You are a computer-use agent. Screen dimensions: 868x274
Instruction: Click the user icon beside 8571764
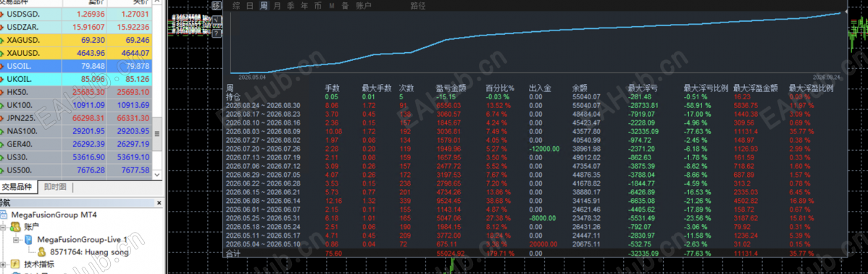click(41, 252)
